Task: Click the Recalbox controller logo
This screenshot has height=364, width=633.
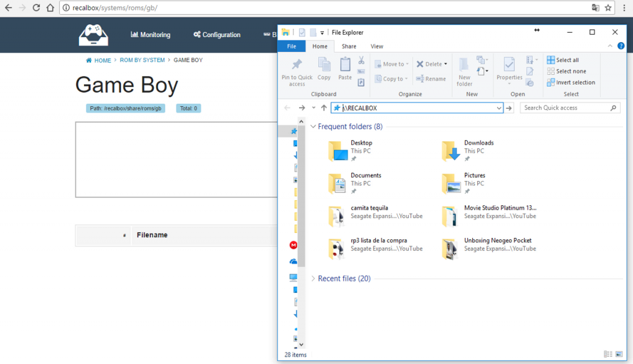Action: pyautogui.click(x=93, y=35)
